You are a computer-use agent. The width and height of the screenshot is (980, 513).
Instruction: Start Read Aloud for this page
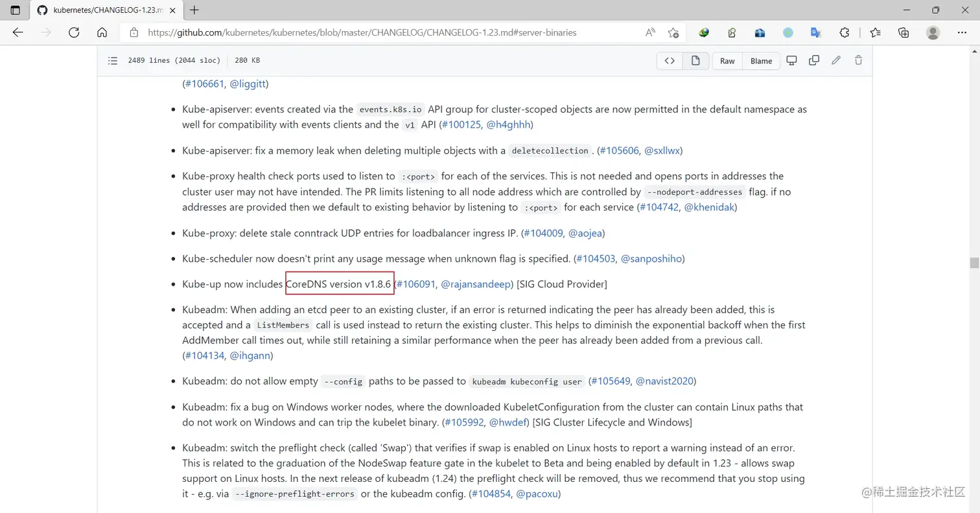650,32
